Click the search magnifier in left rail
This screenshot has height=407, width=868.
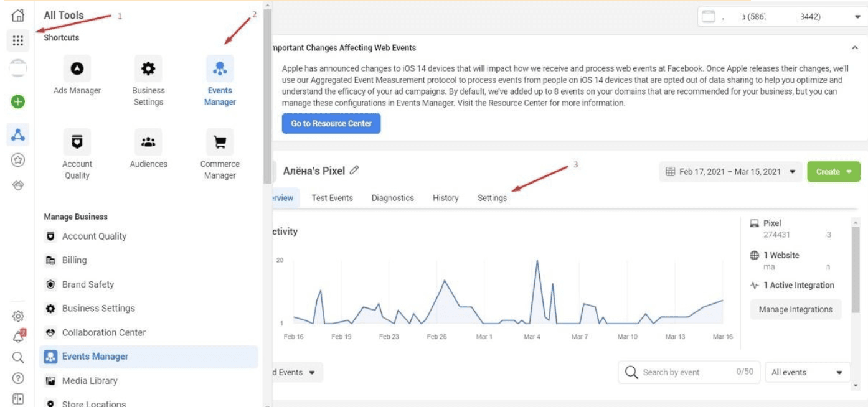(x=18, y=357)
